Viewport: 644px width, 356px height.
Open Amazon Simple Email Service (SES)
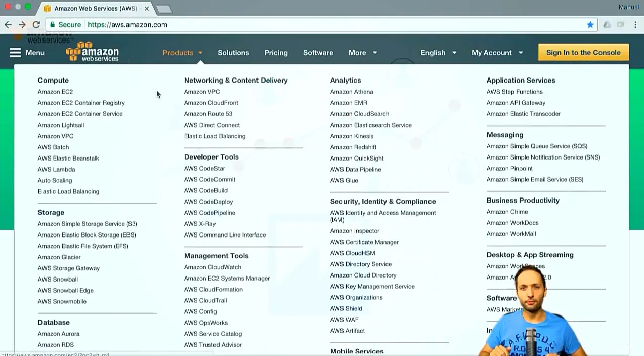[535, 180]
